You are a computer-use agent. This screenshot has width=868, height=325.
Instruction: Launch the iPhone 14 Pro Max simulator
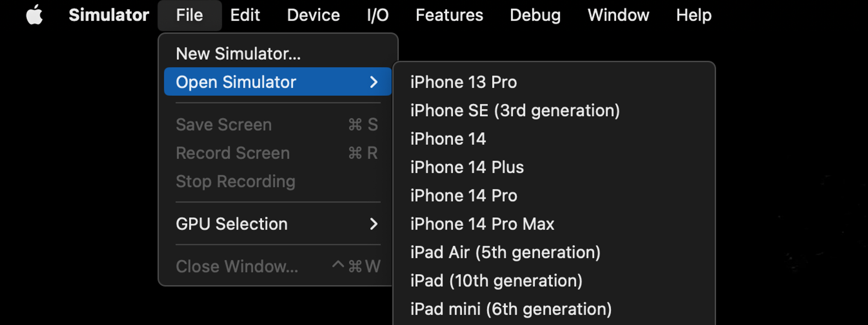554,224
